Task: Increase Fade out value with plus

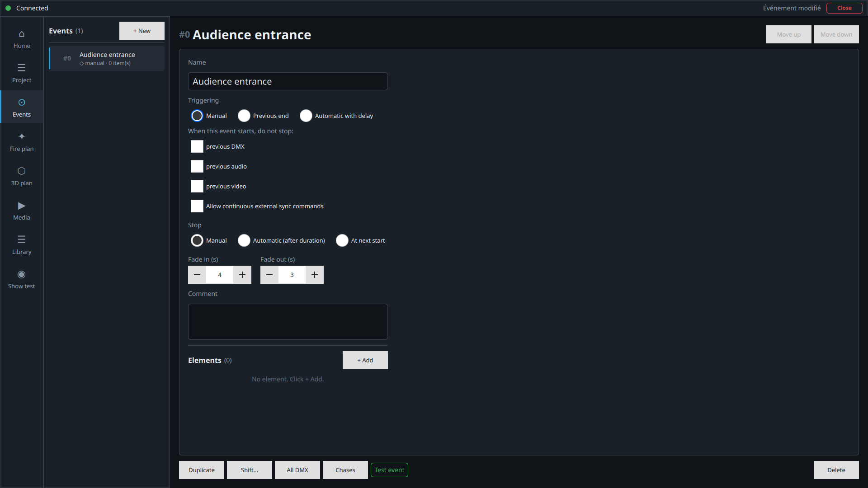Action: tap(315, 275)
